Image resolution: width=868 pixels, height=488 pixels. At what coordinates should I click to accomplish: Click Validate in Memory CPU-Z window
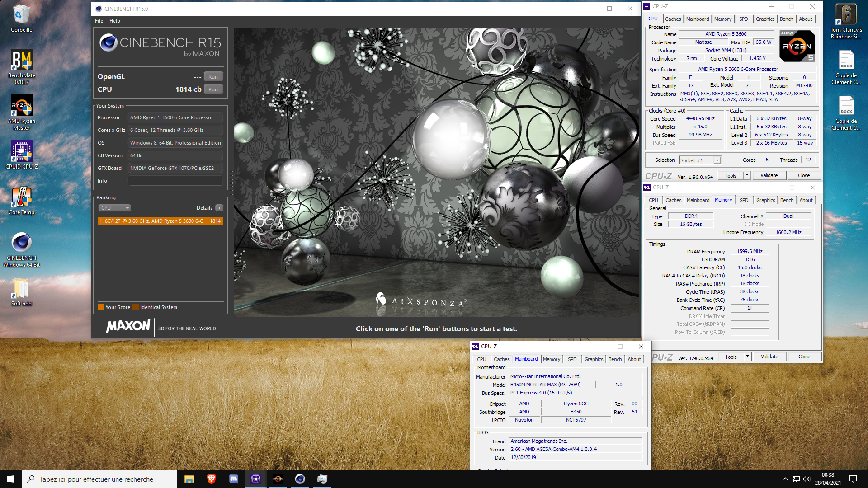[x=769, y=357]
